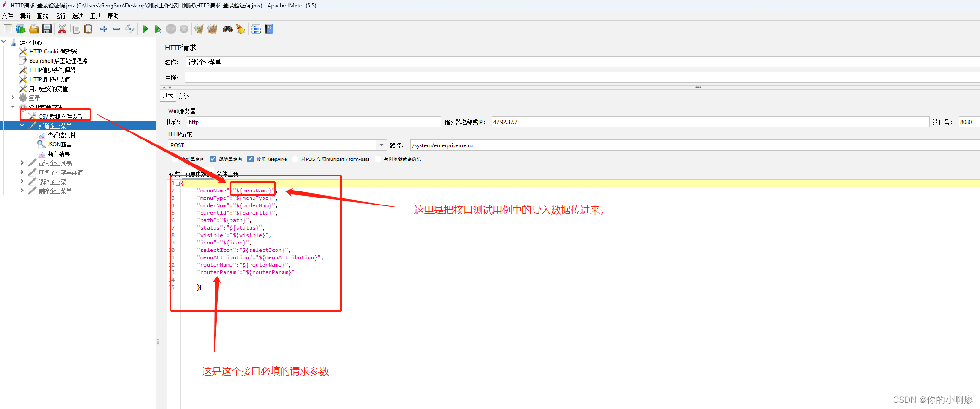980x409 pixels.
Task: Click the 服务器名称或IP field 47.92.37.7
Action: (x=710, y=122)
